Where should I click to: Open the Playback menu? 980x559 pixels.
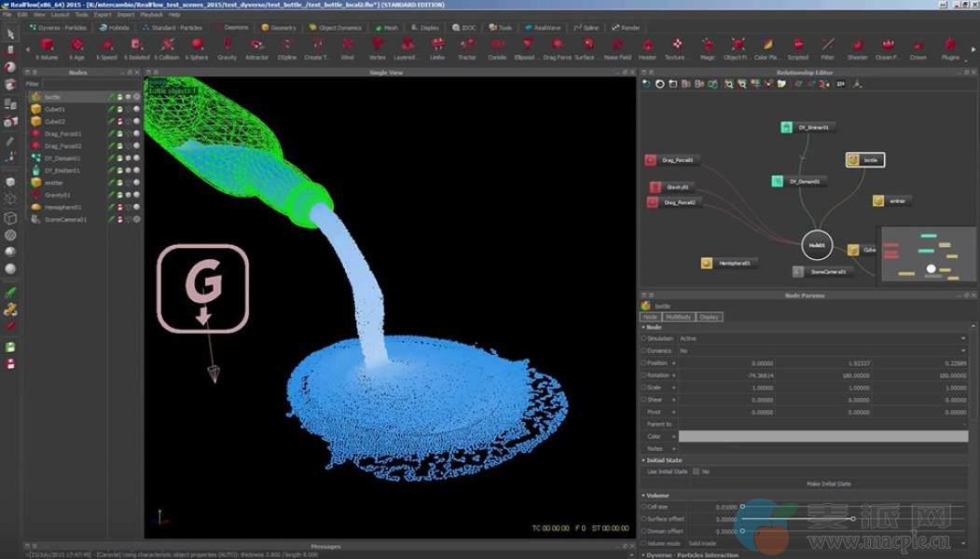(x=151, y=15)
